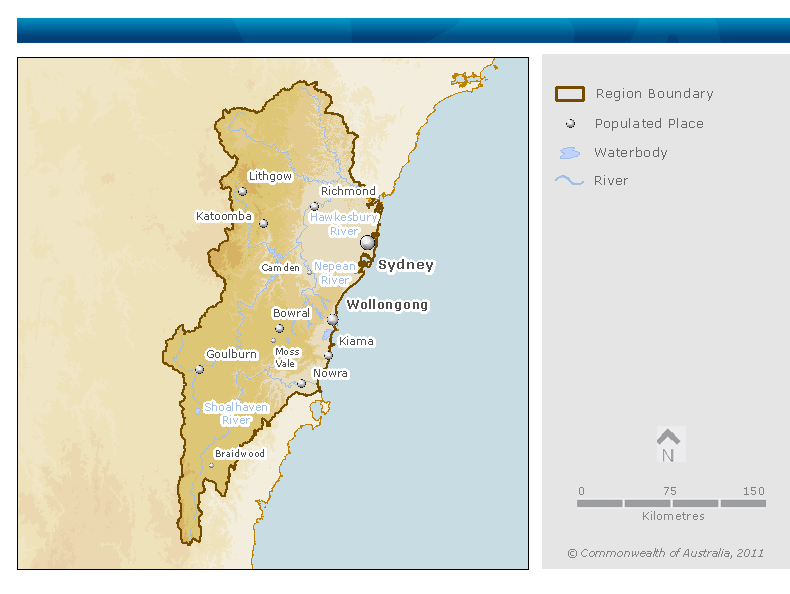Viewport: 790px width, 594px height.
Task: Select the Katoomba place marker
Action: coord(263,223)
